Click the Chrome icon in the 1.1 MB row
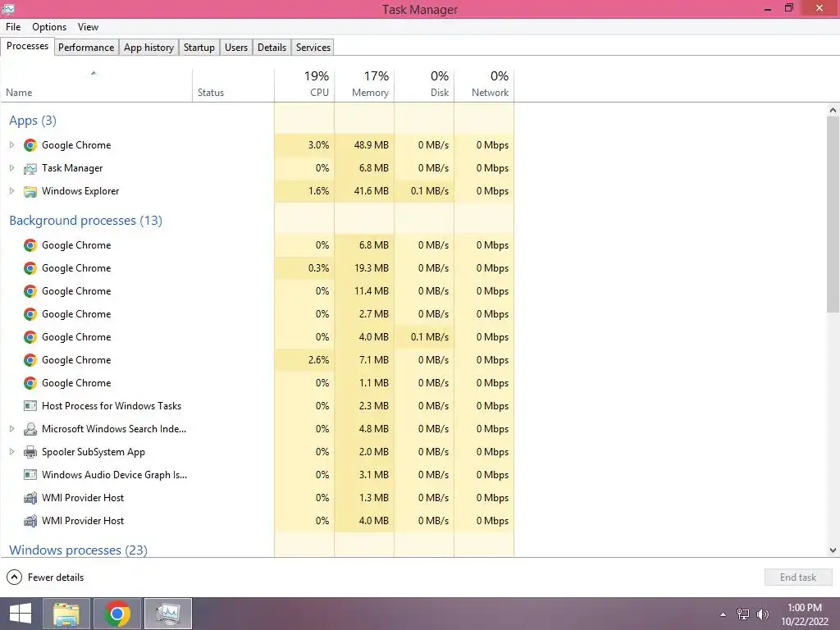 30,384
